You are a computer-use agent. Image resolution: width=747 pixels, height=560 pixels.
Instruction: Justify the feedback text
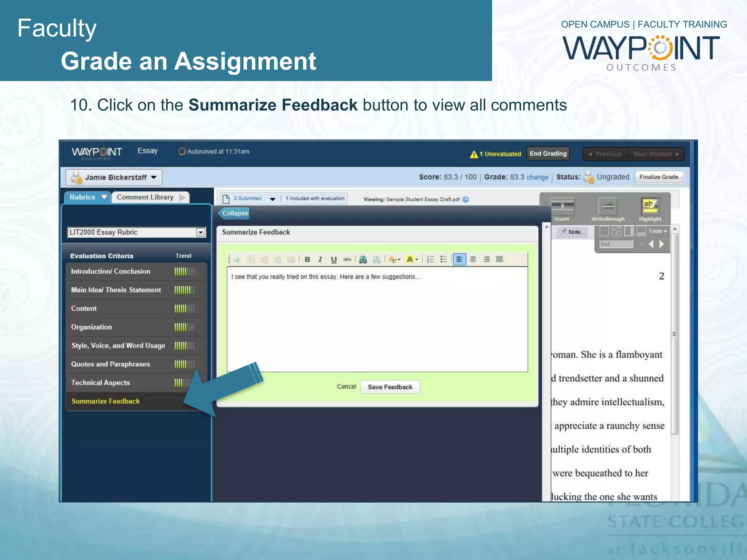click(x=500, y=259)
